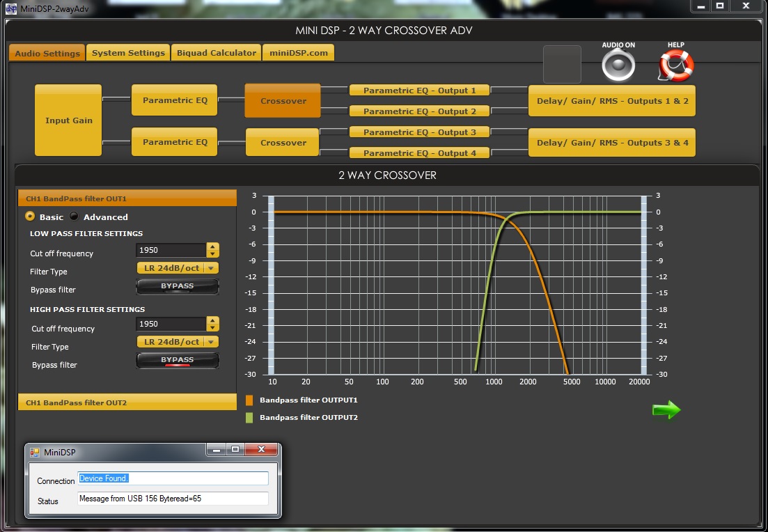
Task: Decrease low pass cut off frequency stepper
Action: (x=212, y=253)
